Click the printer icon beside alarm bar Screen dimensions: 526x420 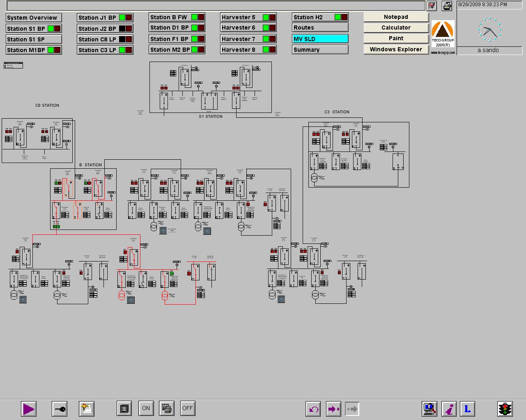click(447, 6)
